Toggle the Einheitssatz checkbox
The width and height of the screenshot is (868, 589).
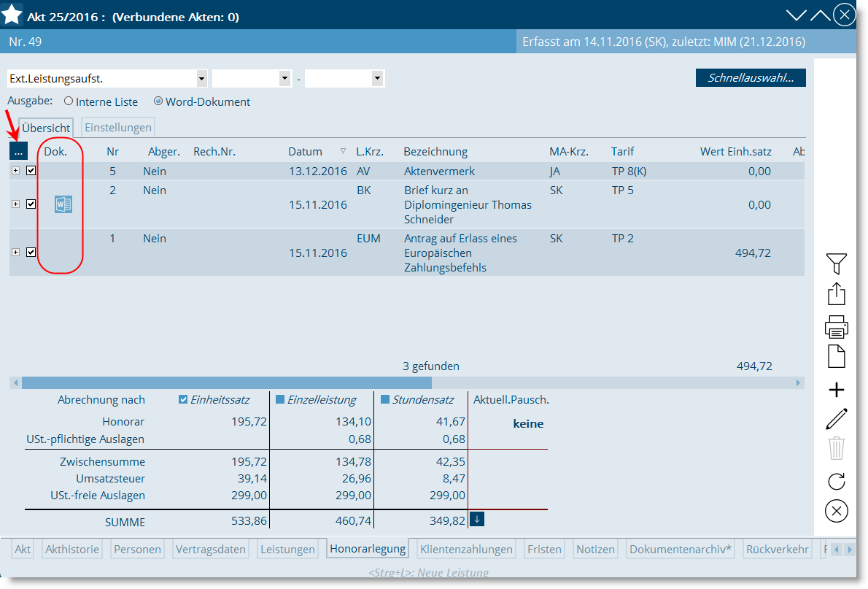tap(183, 399)
